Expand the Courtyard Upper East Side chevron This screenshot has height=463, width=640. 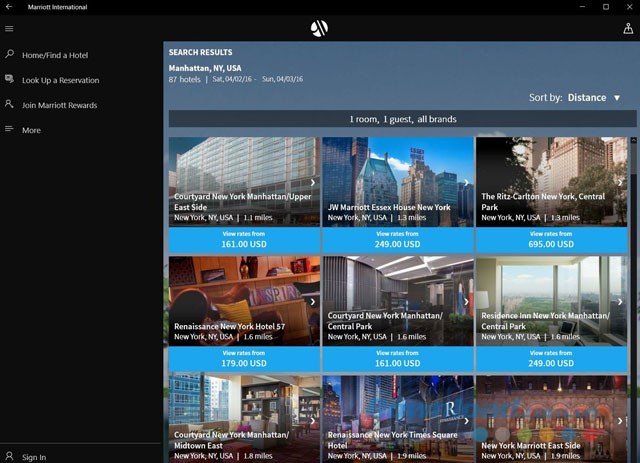pyautogui.click(x=313, y=183)
